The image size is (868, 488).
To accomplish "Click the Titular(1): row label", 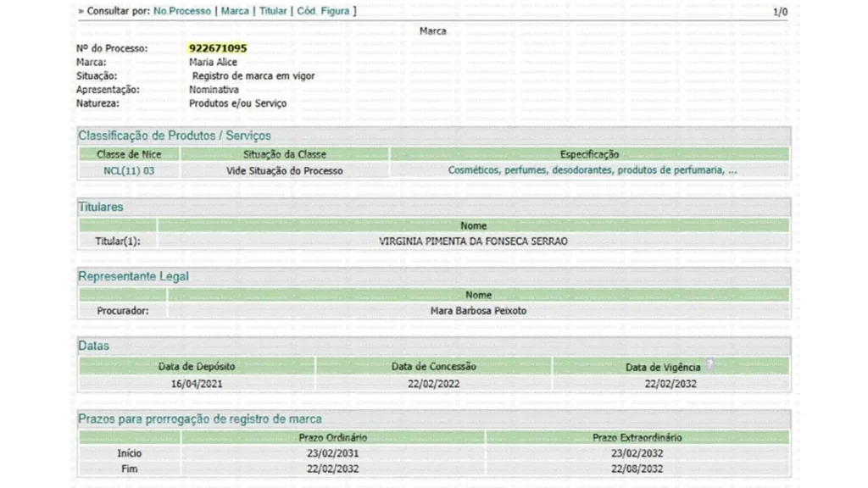I will click(x=117, y=241).
